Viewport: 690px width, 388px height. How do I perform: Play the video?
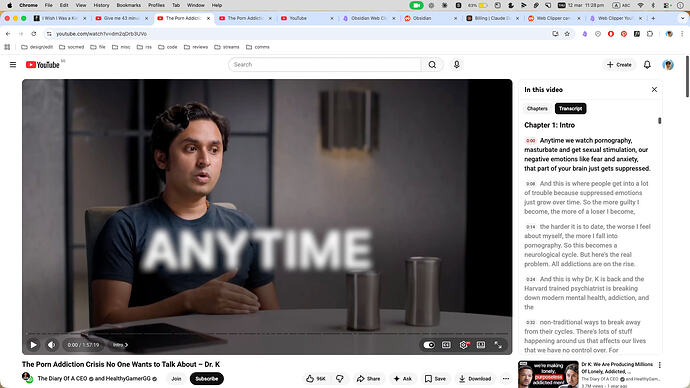click(x=33, y=345)
